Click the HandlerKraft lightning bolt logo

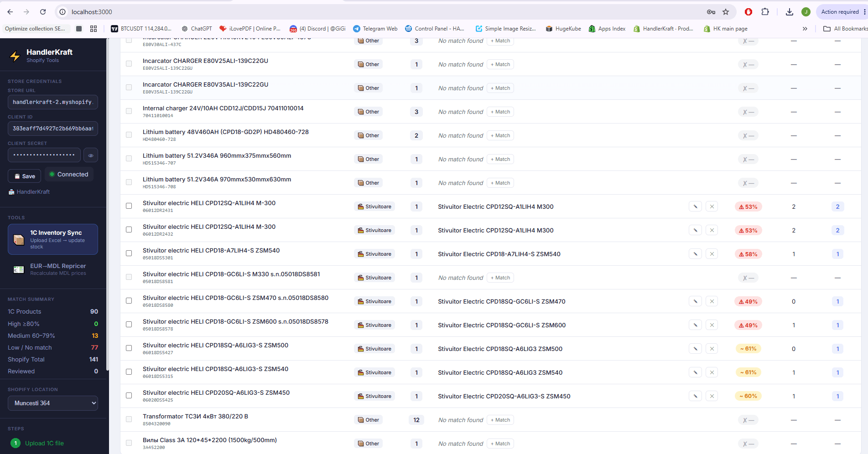click(15, 56)
